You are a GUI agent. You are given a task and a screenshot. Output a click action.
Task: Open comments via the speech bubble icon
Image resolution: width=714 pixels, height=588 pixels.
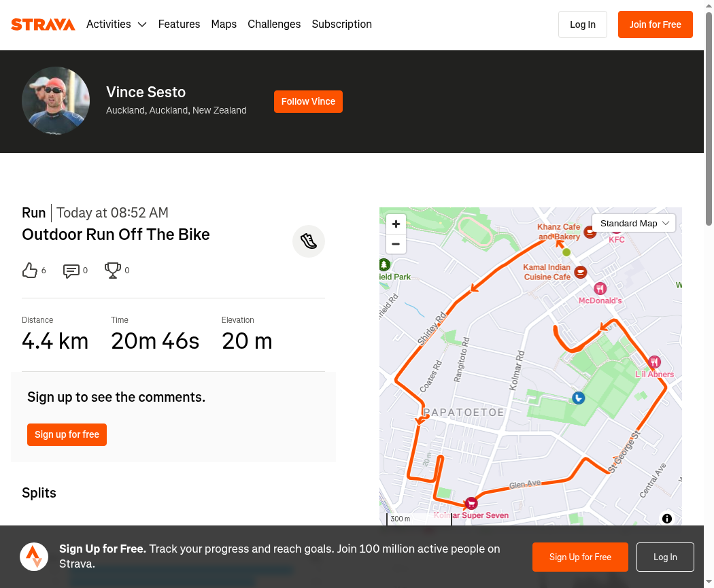coord(71,271)
